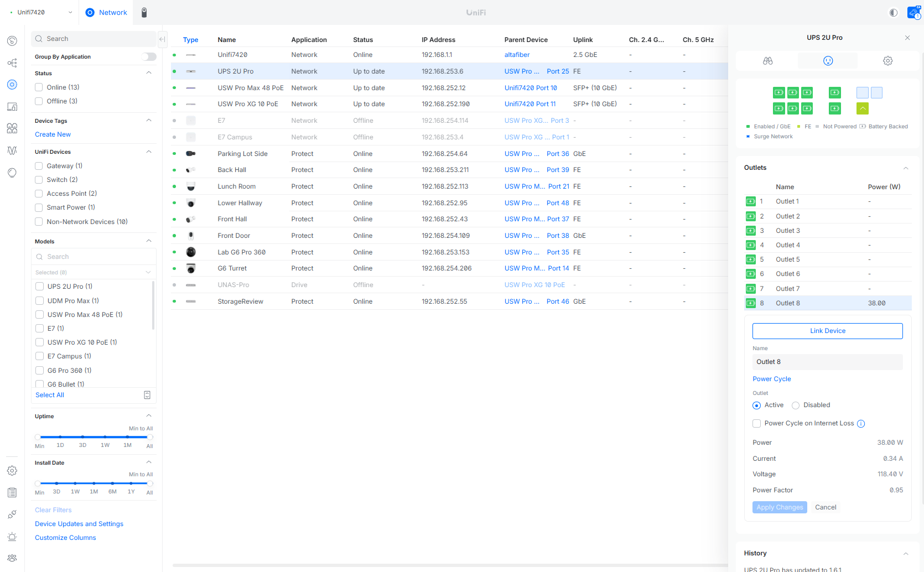The height and width of the screenshot is (572, 924).
Task: Click the Install Date slider 6M marker
Action: (x=112, y=483)
